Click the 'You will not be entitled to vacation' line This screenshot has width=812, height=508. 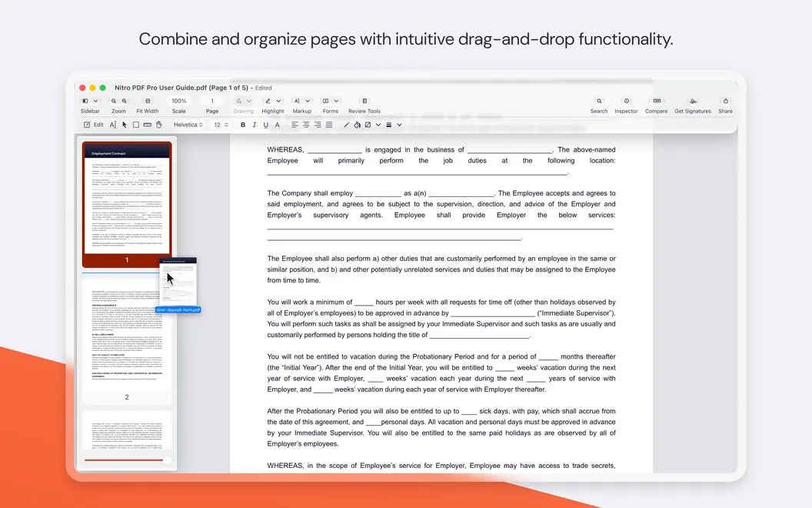pos(441,356)
